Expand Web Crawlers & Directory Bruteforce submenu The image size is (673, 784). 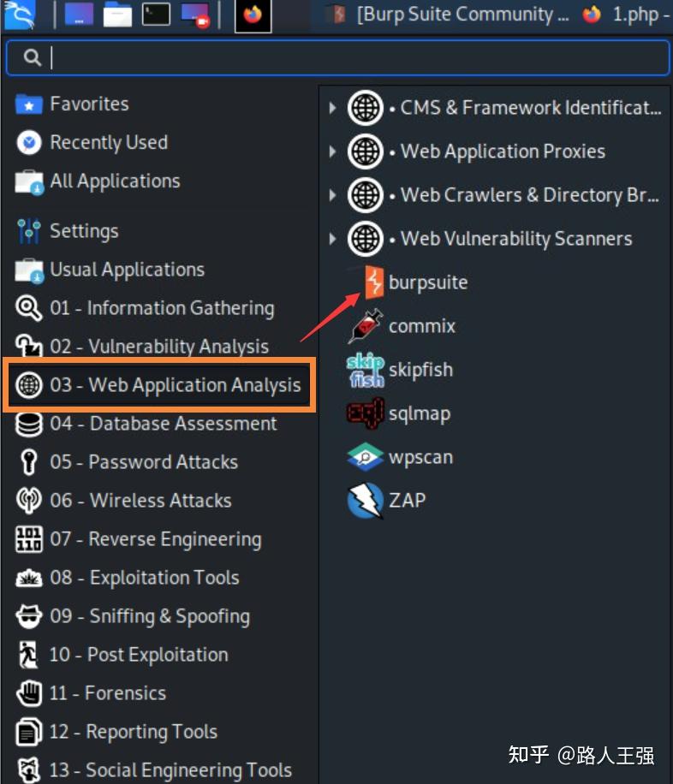(x=503, y=195)
